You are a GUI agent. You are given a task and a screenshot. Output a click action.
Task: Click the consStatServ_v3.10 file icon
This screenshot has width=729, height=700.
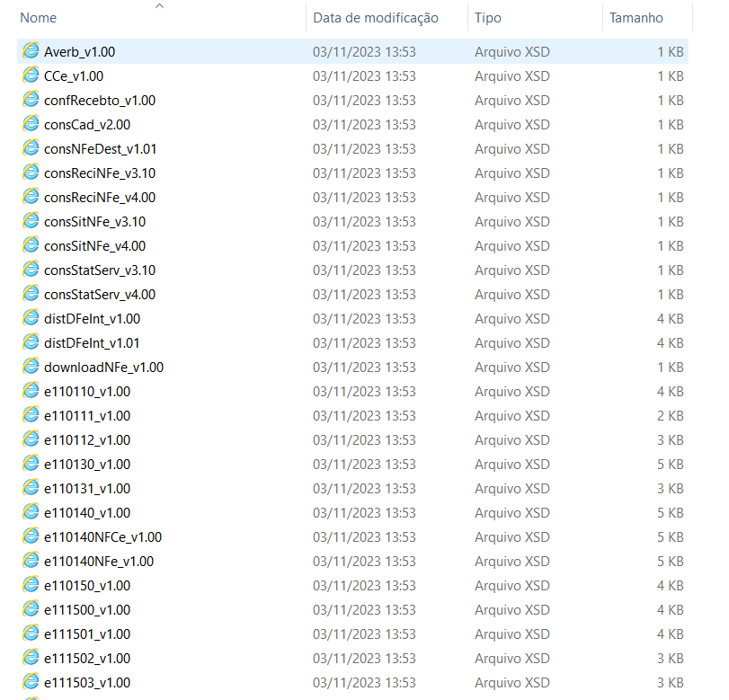pos(31,269)
